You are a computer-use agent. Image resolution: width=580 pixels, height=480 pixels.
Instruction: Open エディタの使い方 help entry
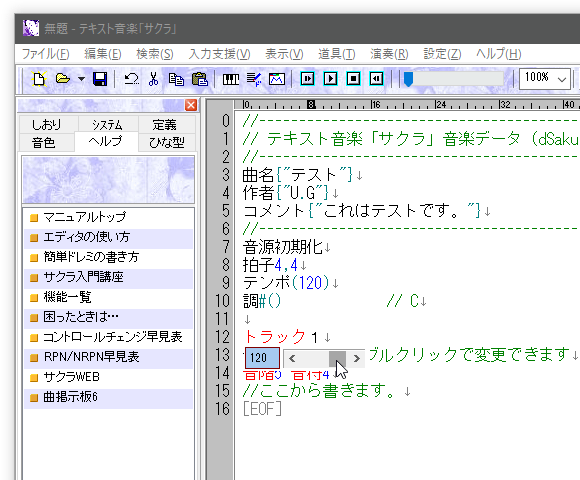(109, 237)
